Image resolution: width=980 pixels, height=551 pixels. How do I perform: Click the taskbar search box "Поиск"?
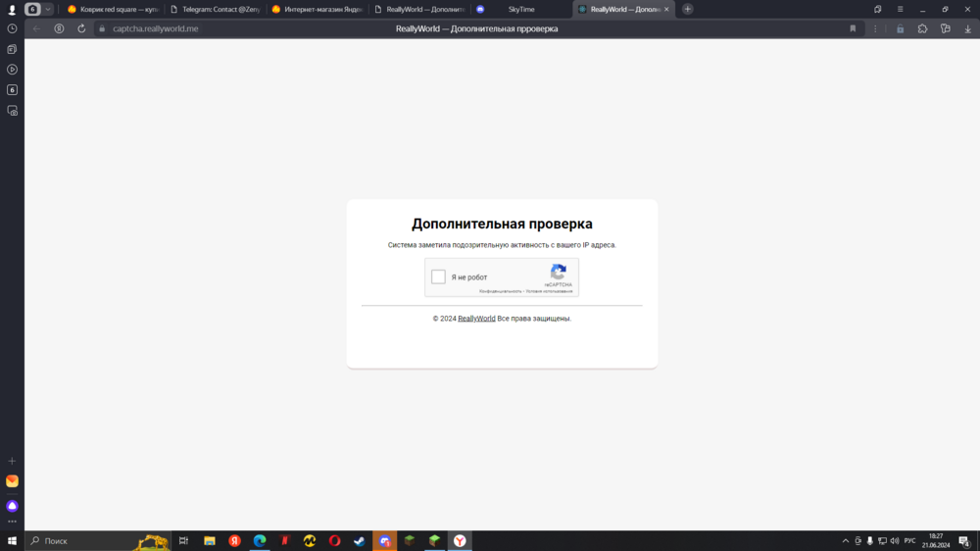click(x=98, y=541)
